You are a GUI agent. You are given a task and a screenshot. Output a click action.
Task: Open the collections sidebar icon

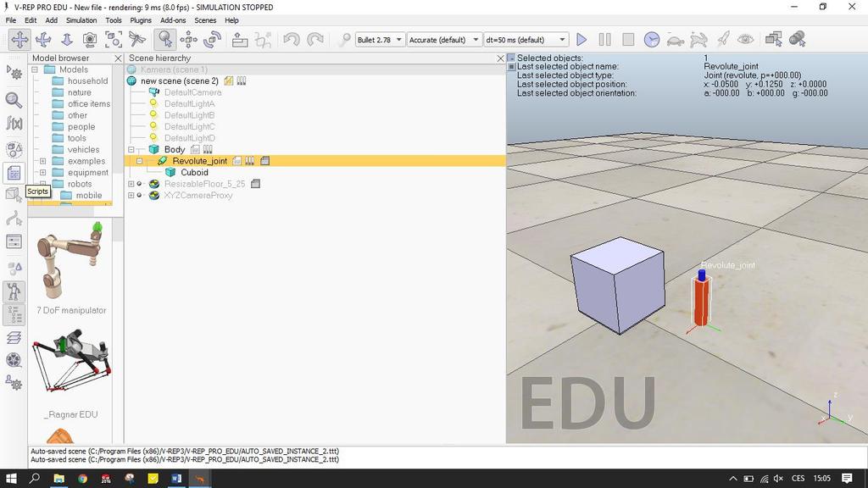coord(14,149)
